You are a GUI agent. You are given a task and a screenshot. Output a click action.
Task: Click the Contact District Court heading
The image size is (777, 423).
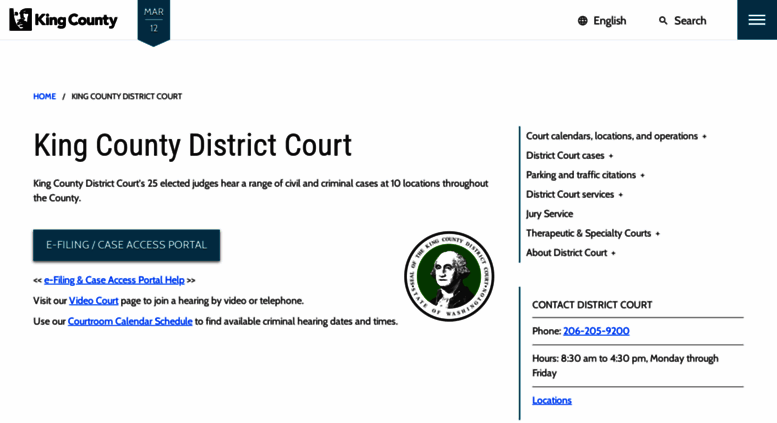592,305
